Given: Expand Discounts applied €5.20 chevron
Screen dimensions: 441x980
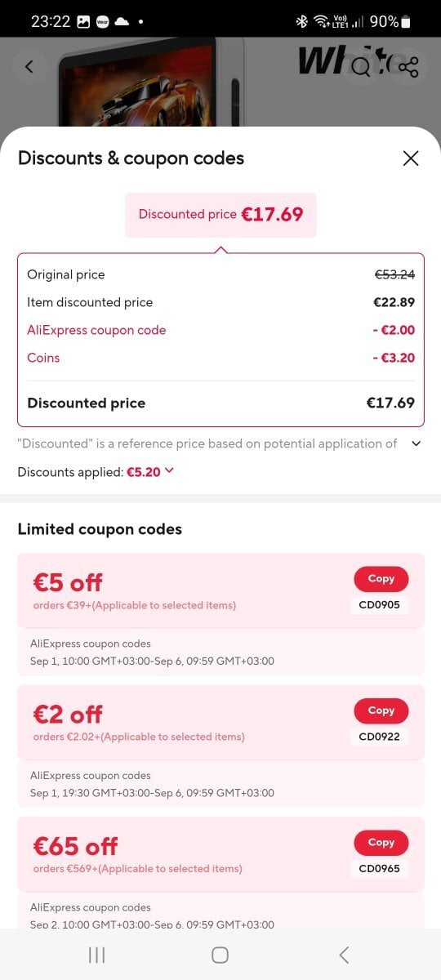Looking at the screenshot, I should [169, 470].
